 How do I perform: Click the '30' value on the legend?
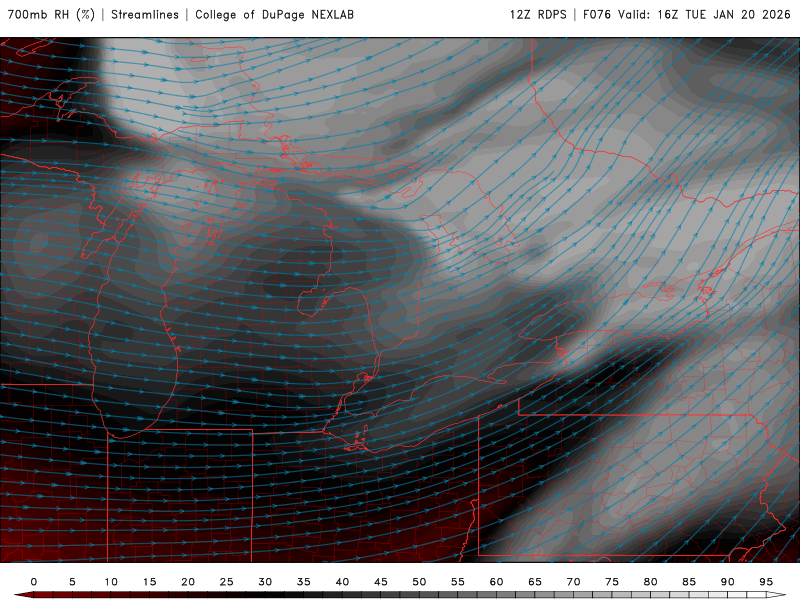coord(265,582)
